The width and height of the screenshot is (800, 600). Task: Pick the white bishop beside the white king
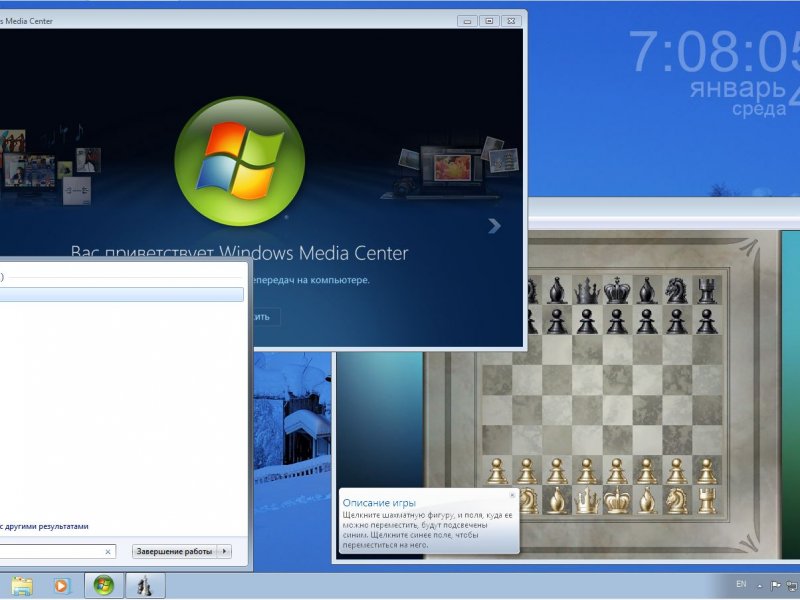point(647,501)
